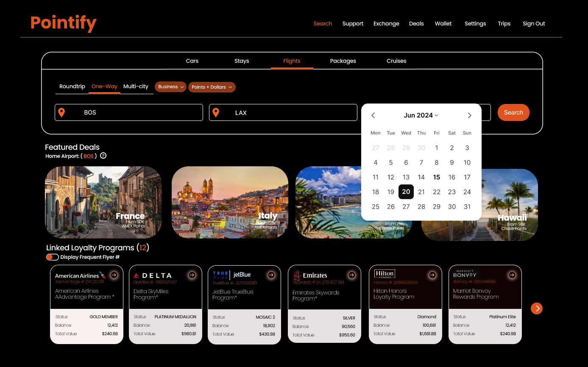
Task: Click the next arrow on loyalty programs carousel
Action: coord(537,308)
